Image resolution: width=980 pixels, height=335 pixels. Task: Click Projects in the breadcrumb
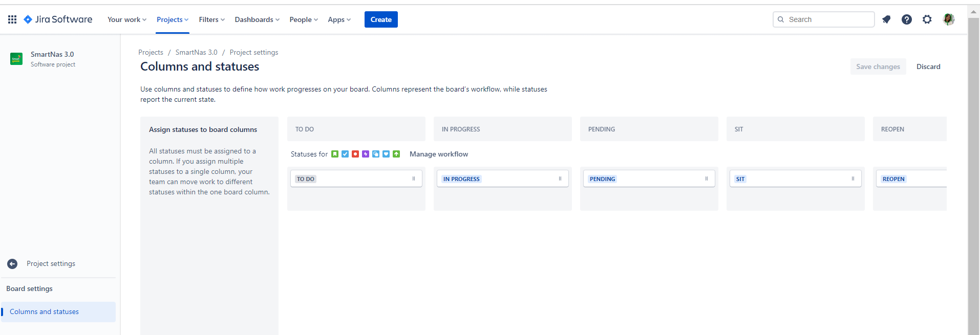(151, 52)
